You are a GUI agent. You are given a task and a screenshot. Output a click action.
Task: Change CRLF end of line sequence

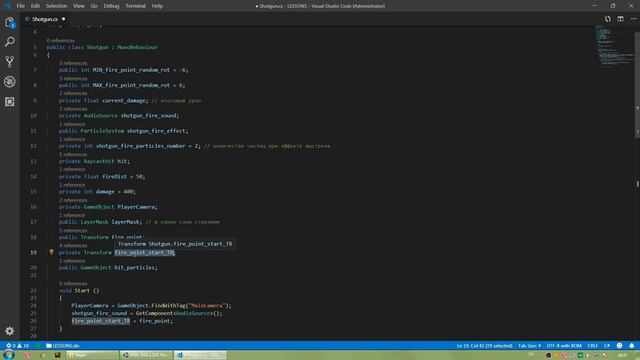pos(592,346)
